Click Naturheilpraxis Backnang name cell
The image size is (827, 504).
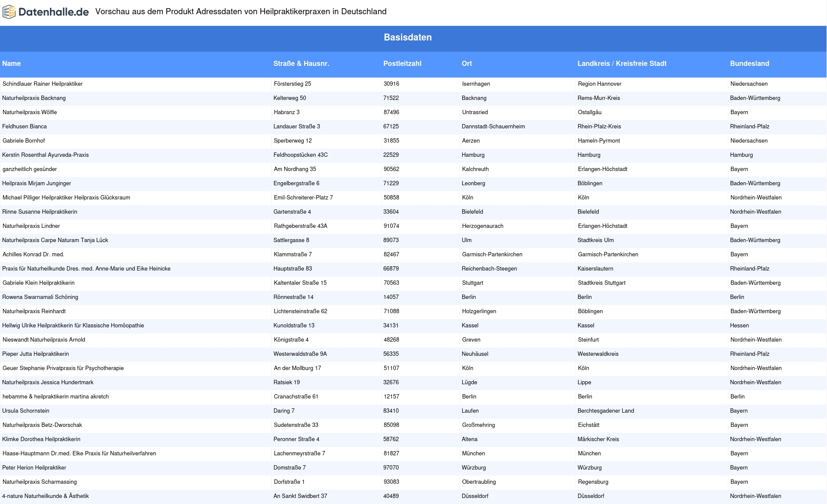coord(34,98)
